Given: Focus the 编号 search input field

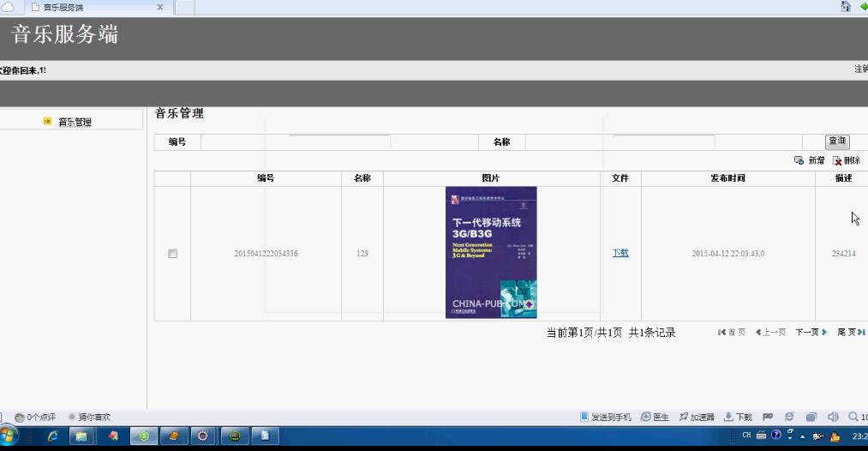Looking at the screenshot, I should pos(339,141).
